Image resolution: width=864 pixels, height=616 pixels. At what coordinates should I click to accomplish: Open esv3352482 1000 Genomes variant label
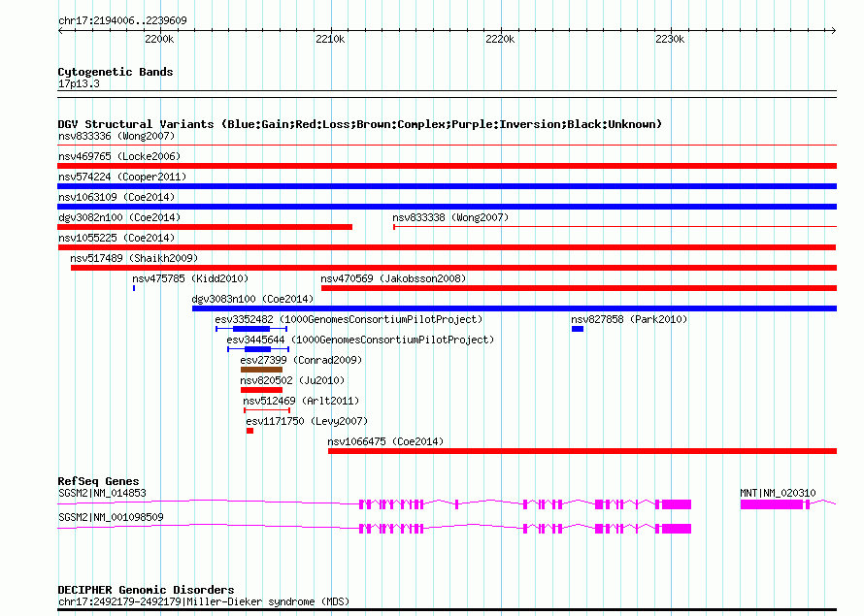pos(349,319)
